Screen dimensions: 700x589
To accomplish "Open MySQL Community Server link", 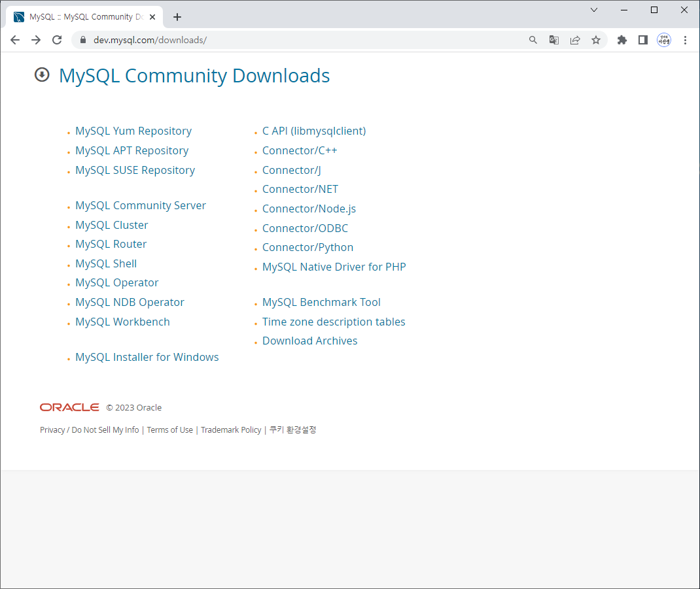I will 141,206.
